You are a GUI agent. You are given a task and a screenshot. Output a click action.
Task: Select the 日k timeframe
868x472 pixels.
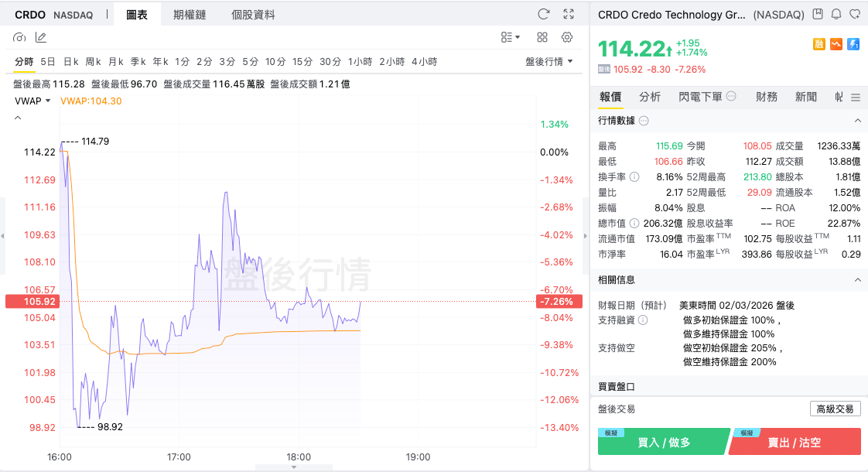71,61
